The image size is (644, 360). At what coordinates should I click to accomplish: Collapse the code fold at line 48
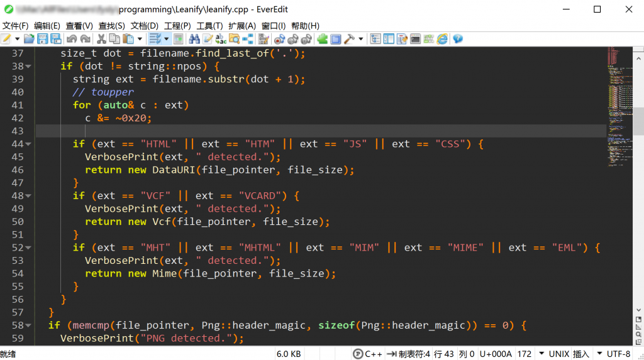pyautogui.click(x=28, y=196)
